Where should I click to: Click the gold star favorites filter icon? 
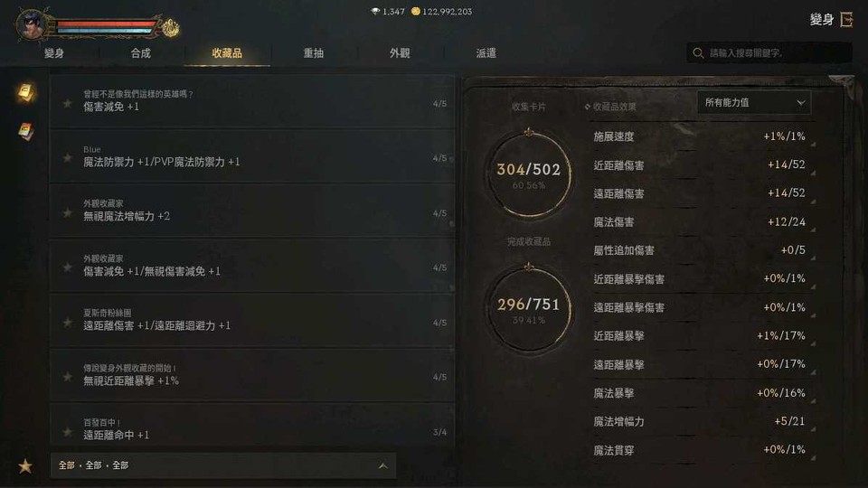pyautogui.click(x=25, y=466)
